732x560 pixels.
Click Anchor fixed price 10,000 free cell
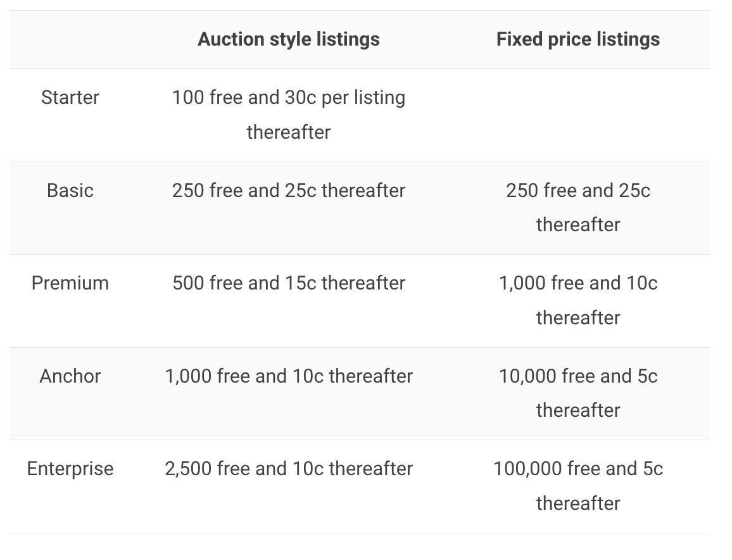pyautogui.click(x=578, y=393)
